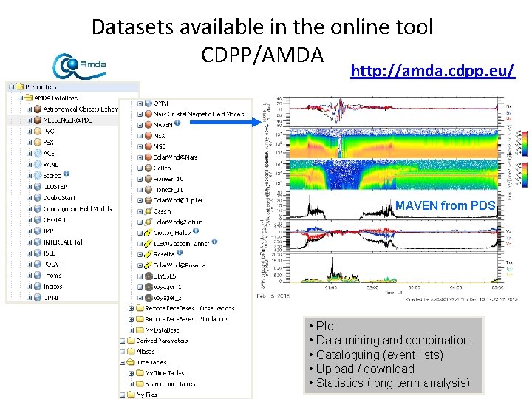This screenshot has width=532, height=399.
Task: Open the info icon next to Rosetta
Action: click(x=180, y=253)
